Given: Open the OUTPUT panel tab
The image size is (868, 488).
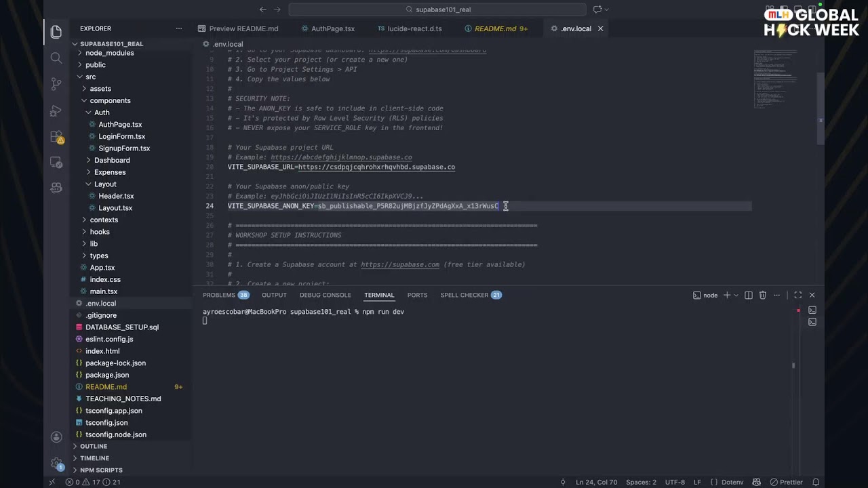Looking at the screenshot, I should coord(274,295).
